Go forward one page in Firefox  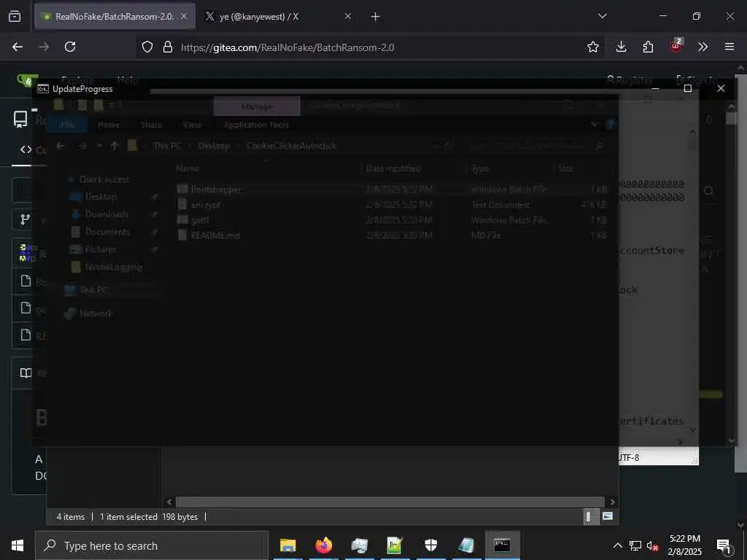click(44, 47)
